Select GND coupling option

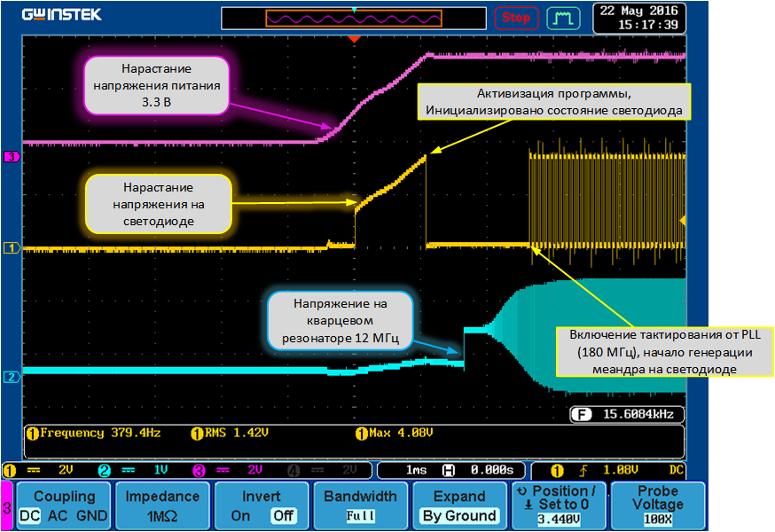coord(92,516)
